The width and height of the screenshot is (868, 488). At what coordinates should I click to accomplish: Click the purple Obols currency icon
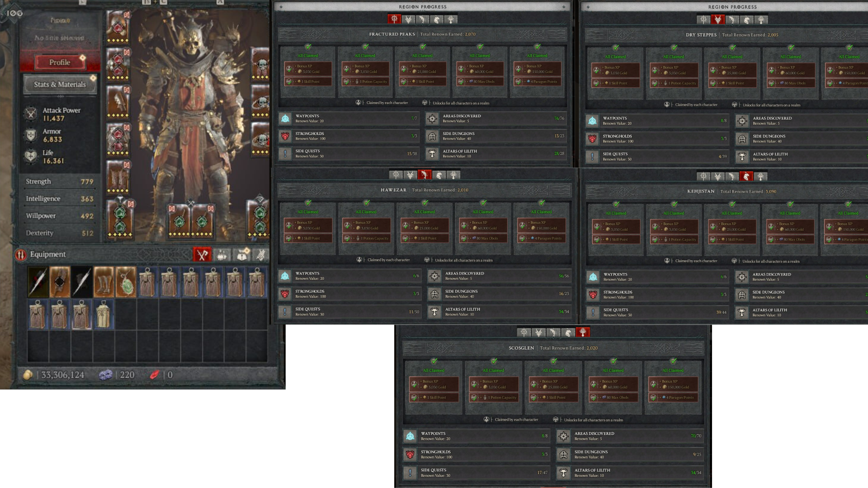click(x=106, y=375)
